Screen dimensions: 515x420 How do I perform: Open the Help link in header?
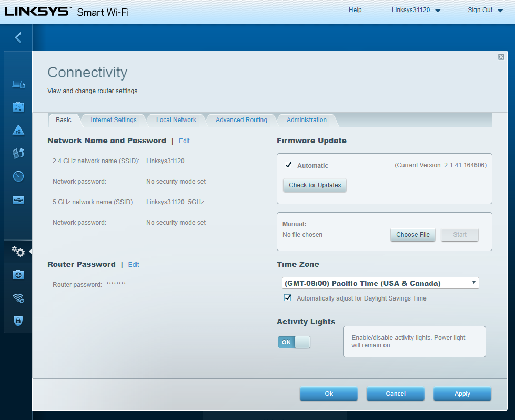[x=355, y=10]
